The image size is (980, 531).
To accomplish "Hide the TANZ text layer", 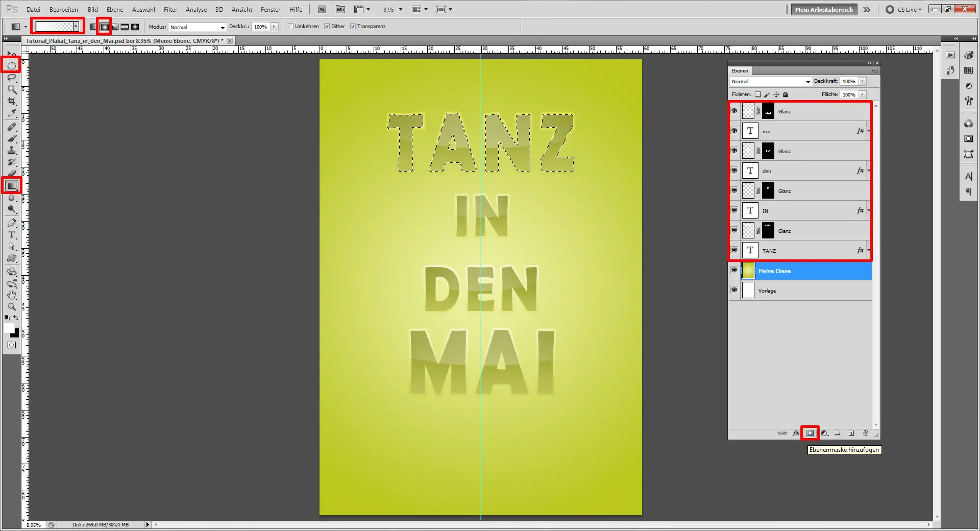I will click(734, 250).
